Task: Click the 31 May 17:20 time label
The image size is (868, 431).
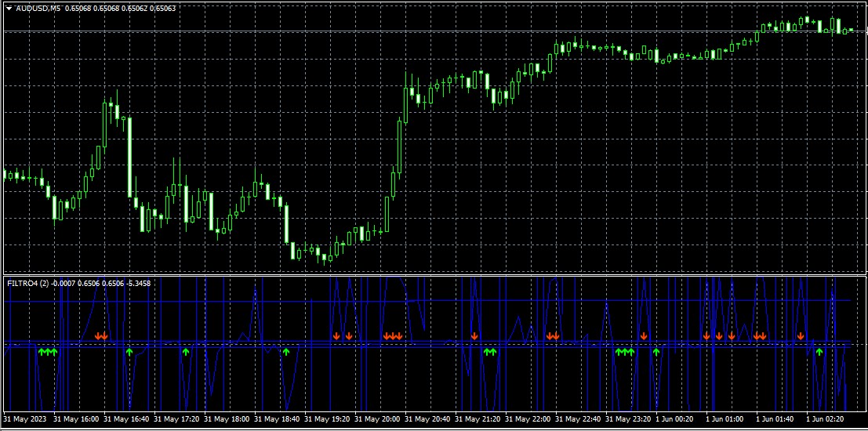Action: click(x=176, y=419)
